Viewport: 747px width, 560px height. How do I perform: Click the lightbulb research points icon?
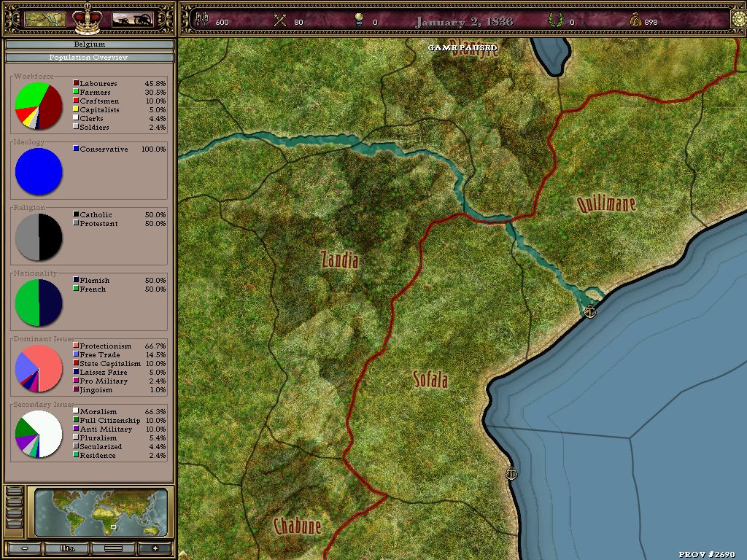359,20
